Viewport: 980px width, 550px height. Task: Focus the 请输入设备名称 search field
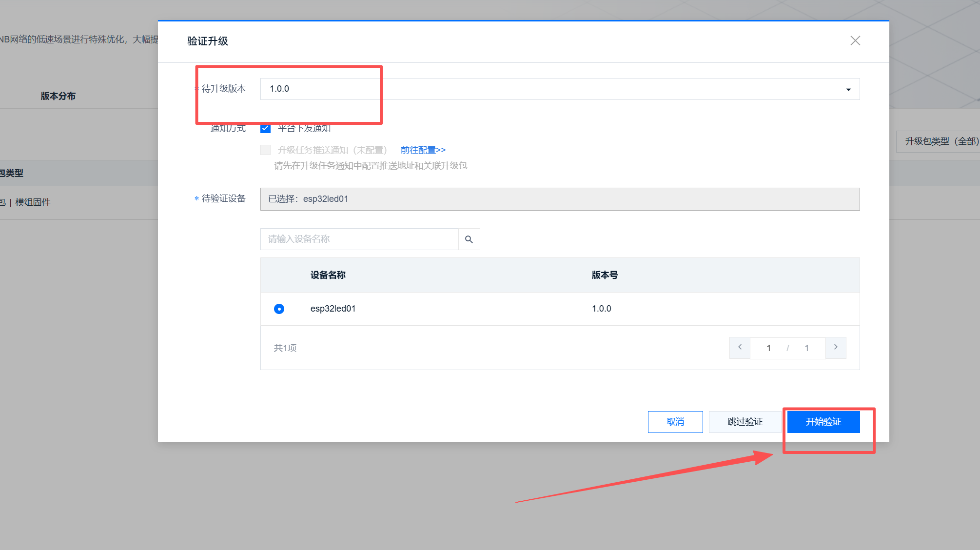coord(359,239)
